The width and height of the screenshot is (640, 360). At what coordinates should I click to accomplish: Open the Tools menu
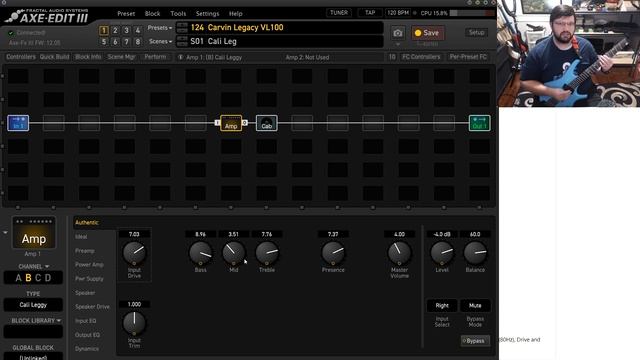(178, 13)
